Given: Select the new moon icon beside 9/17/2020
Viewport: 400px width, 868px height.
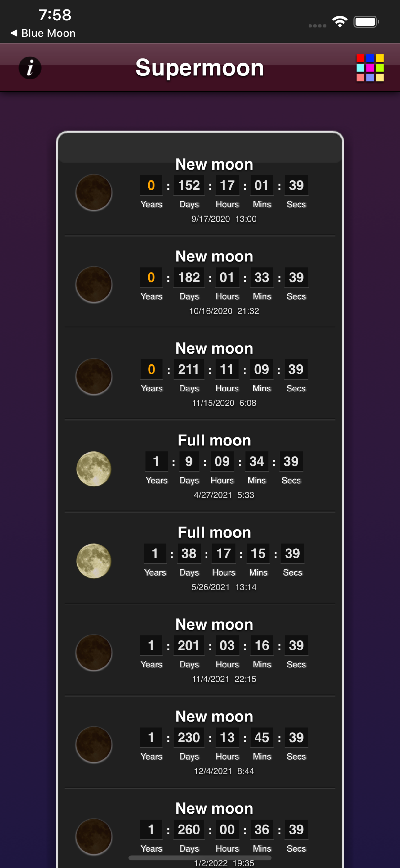Looking at the screenshot, I should pos(94,192).
